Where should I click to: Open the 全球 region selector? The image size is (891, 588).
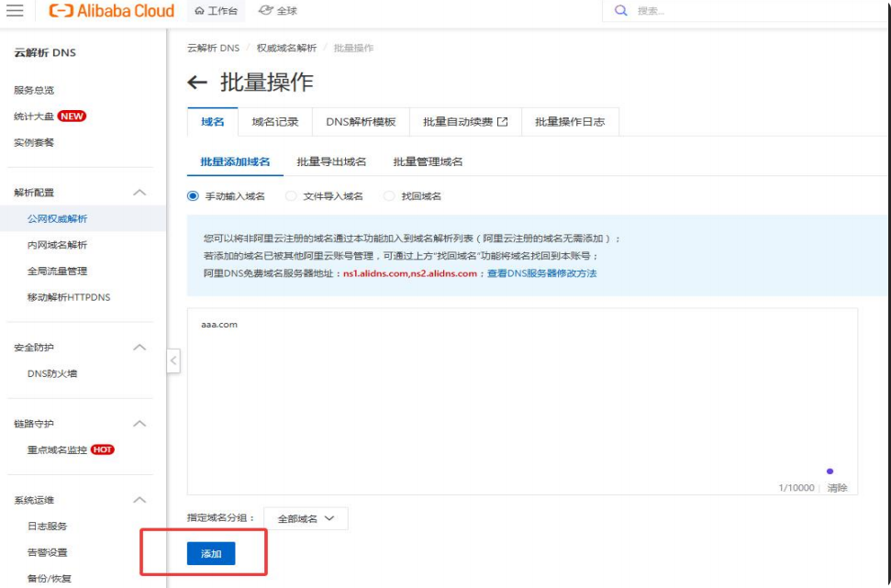pos(278,11)
